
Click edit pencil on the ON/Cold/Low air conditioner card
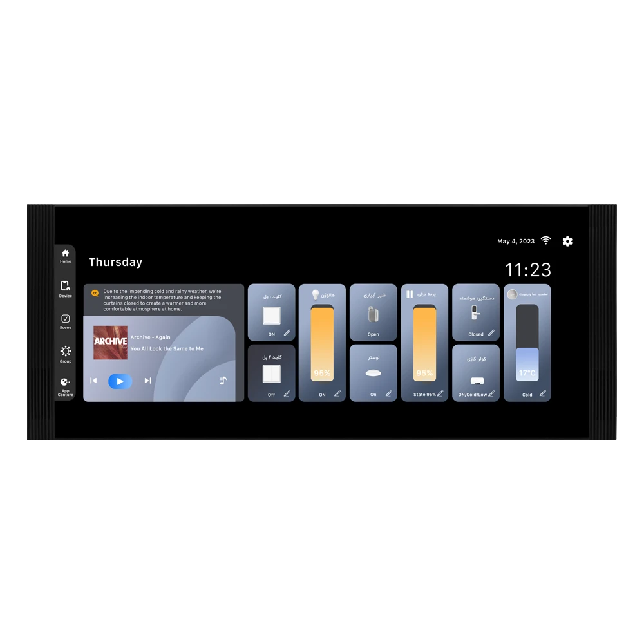[491, 393]
